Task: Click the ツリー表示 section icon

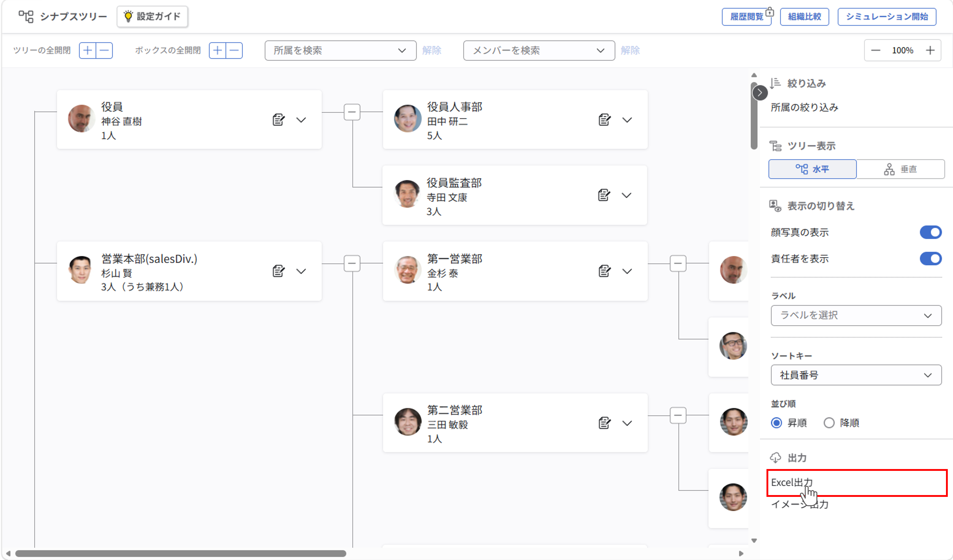Action: click(775, 146)
